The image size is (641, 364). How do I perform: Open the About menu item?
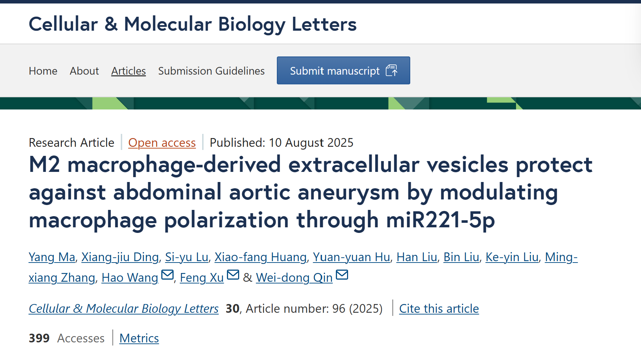pyautogui.click(x=84, y=71)
